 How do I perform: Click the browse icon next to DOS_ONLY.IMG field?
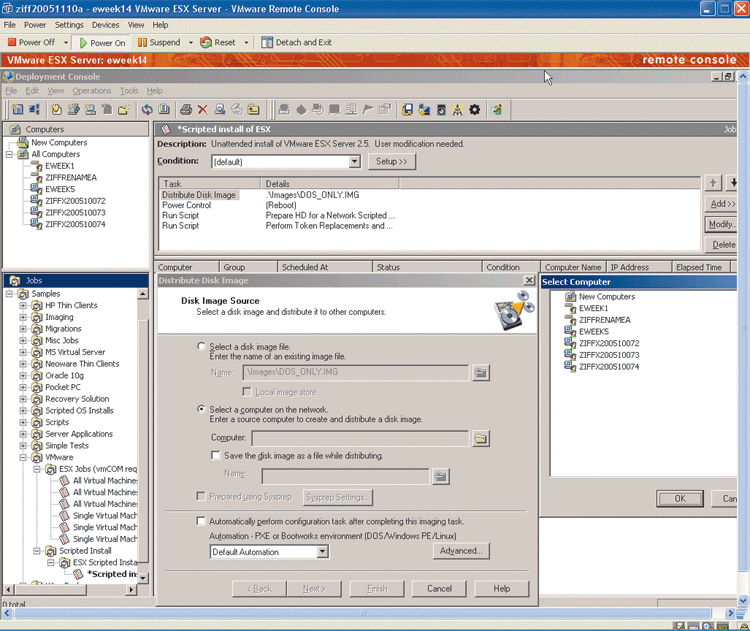[x=481, y=373]
